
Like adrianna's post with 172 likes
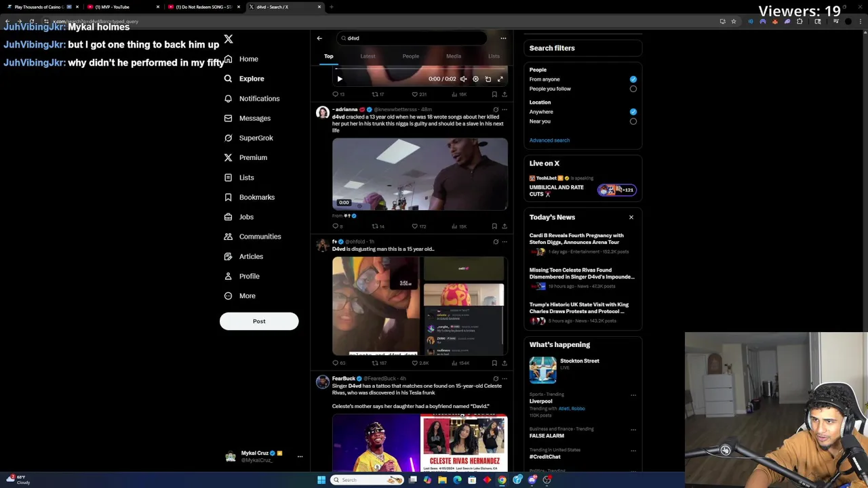(x=420, y=226)
